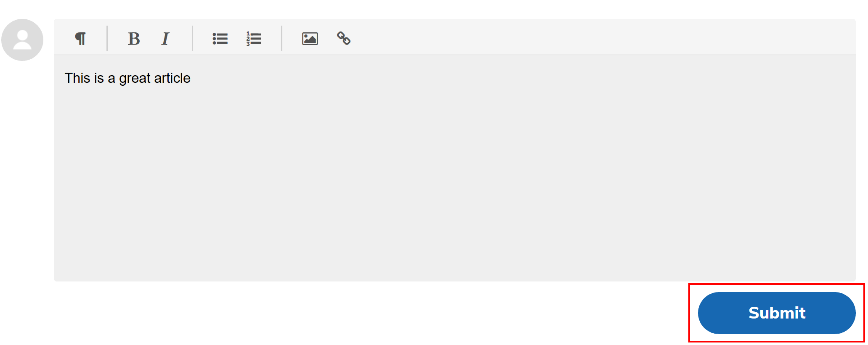Screen dimensions: 868x345
Task: Add a hyperlink with the chain icon
Action: (x=344, y=38)
